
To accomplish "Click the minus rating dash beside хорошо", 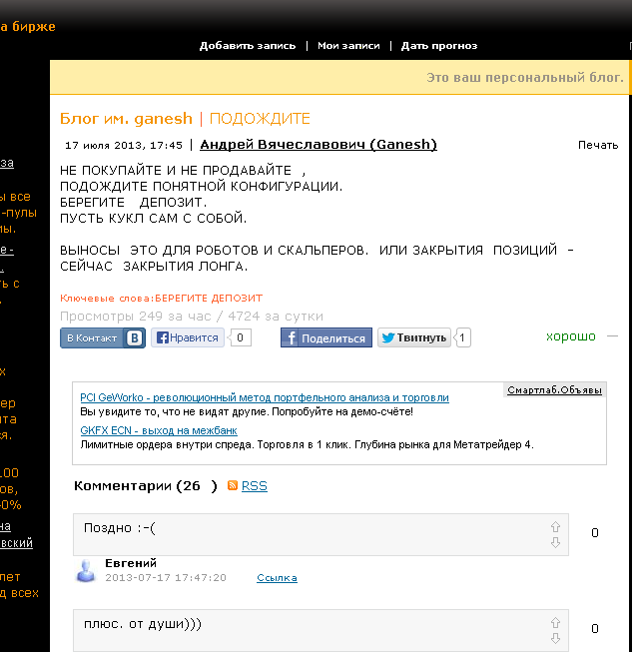I will [612, 335].
